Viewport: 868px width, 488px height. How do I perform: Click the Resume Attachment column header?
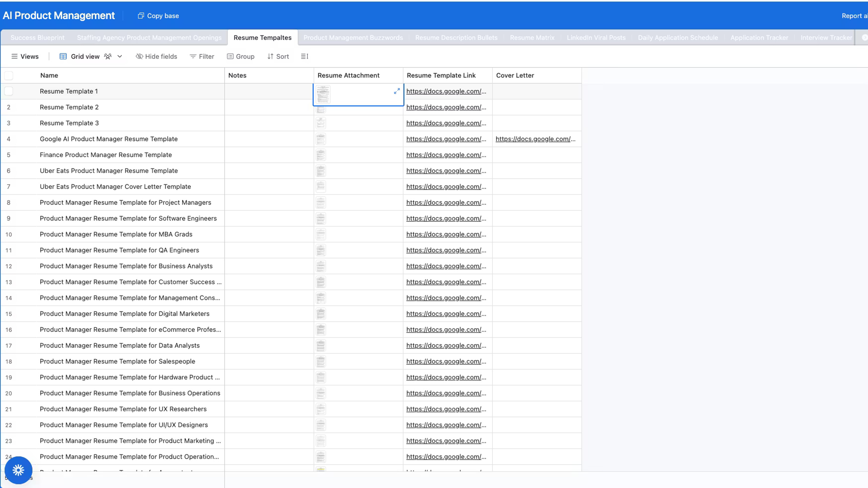(358, 75)
